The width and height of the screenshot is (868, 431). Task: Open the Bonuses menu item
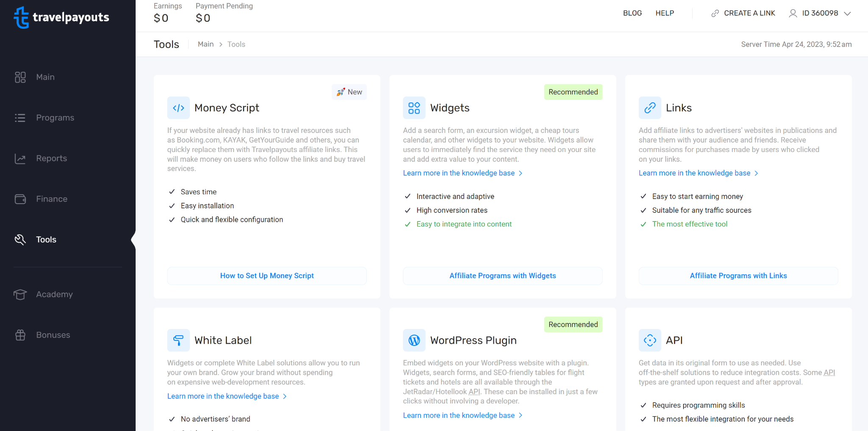[53, 335]
